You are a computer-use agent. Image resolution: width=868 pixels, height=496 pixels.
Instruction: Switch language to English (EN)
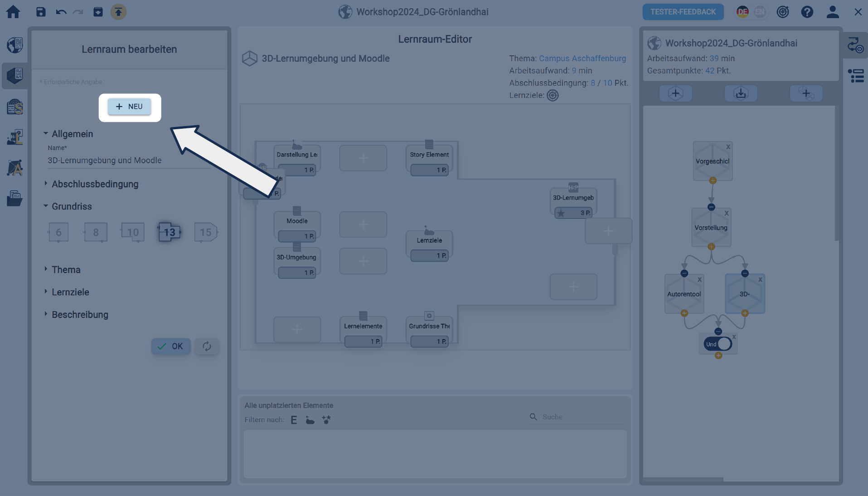pyautogui.click(x=760, y=12)
